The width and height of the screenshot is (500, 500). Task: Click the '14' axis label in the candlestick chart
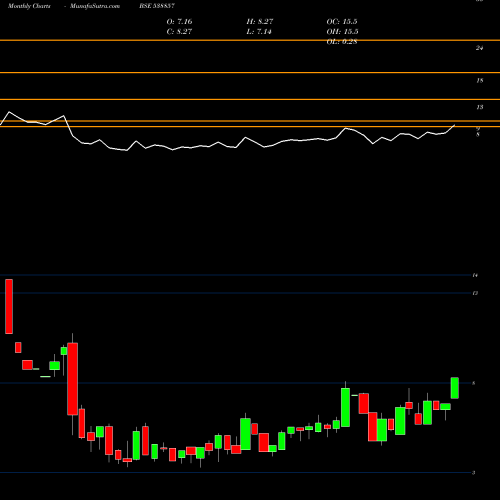coord(475,275)
